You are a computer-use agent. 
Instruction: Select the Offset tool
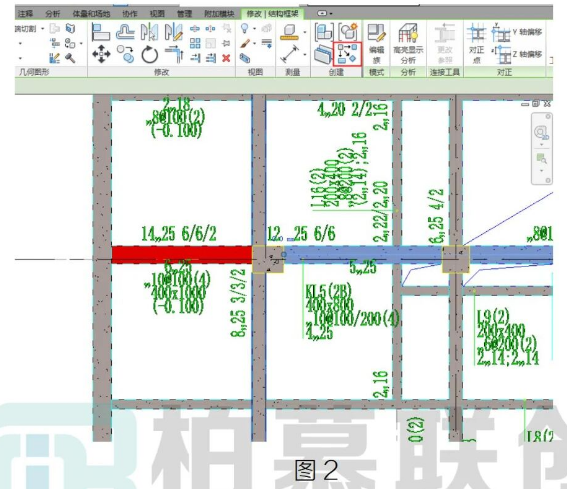point(125,31)
